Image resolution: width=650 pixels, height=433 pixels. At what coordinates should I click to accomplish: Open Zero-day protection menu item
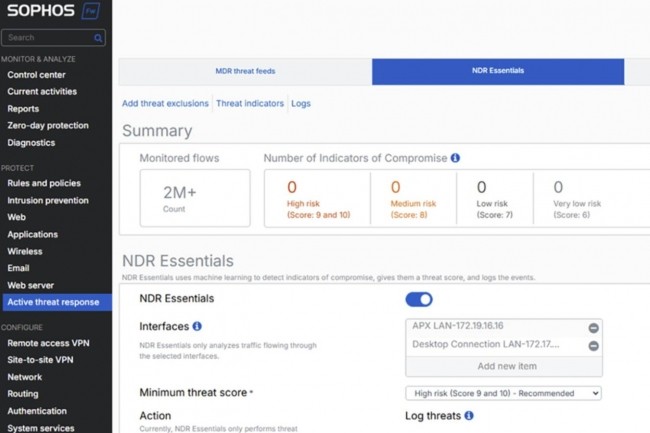point(47,126)
